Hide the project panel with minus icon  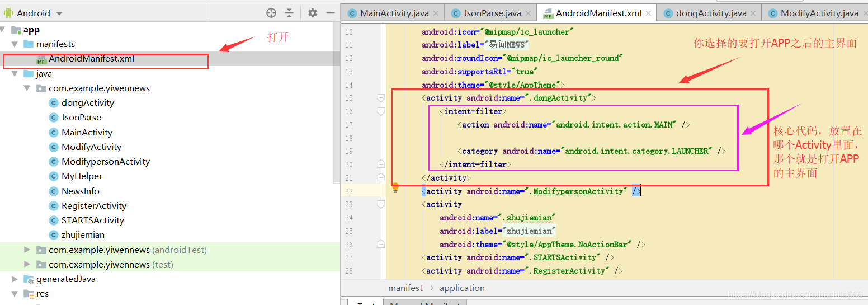[x=331, y=13]
